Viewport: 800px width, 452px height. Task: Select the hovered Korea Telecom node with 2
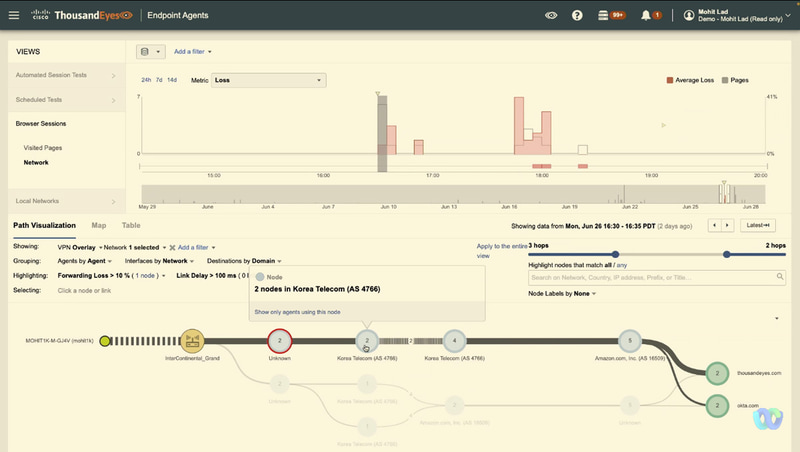point(367,341)
